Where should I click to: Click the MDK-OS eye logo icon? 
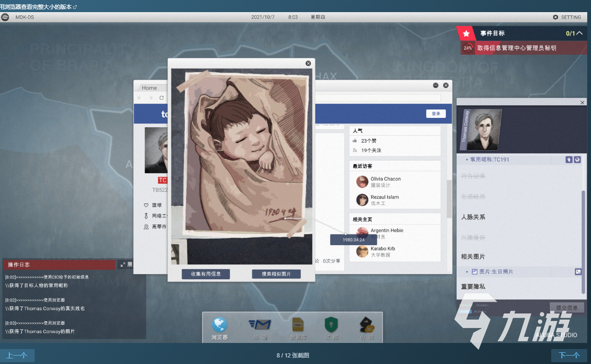tap(5, 17)
